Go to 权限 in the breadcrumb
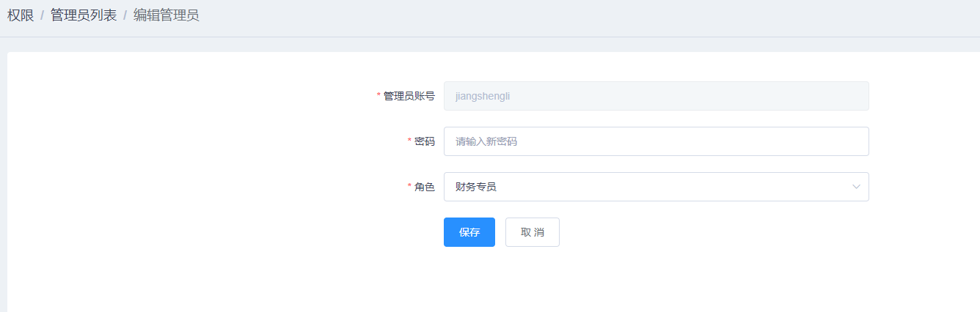This screenshot has height=312, width=980. [21, 15]
